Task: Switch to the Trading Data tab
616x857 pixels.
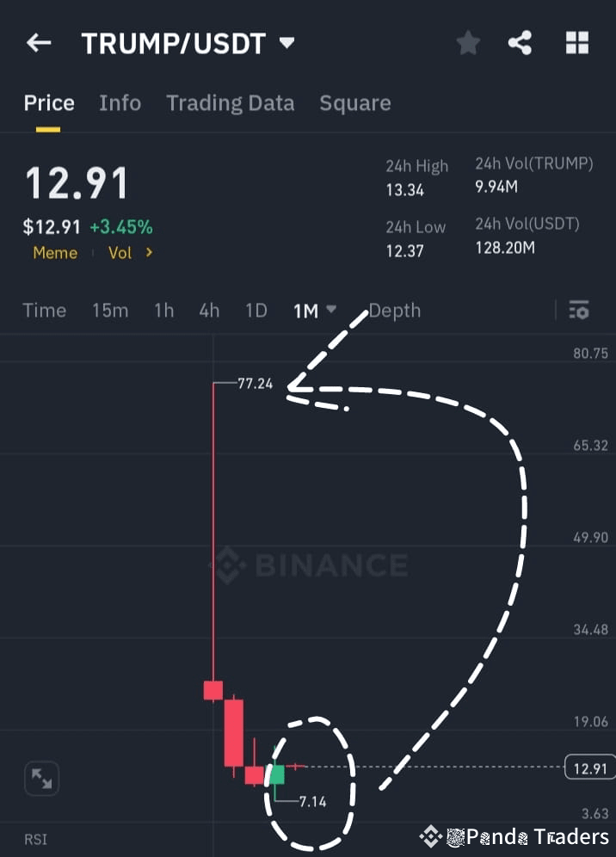Action: 230,102
